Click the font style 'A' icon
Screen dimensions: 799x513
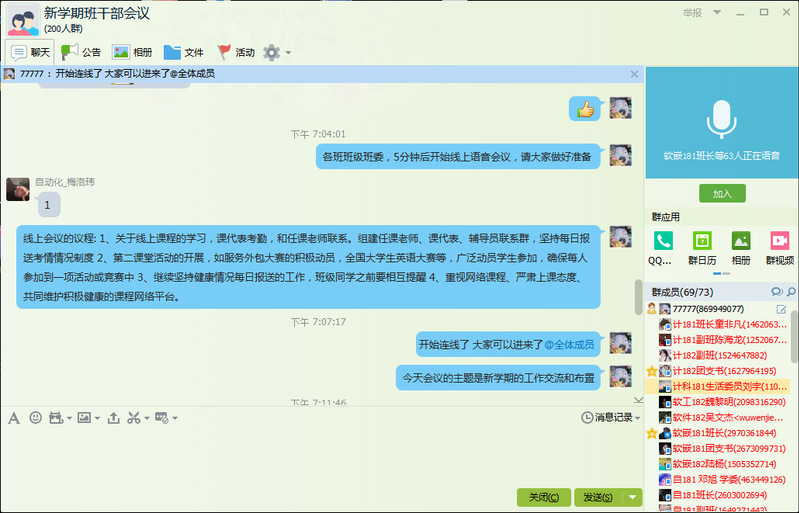[x=14, y=417]
